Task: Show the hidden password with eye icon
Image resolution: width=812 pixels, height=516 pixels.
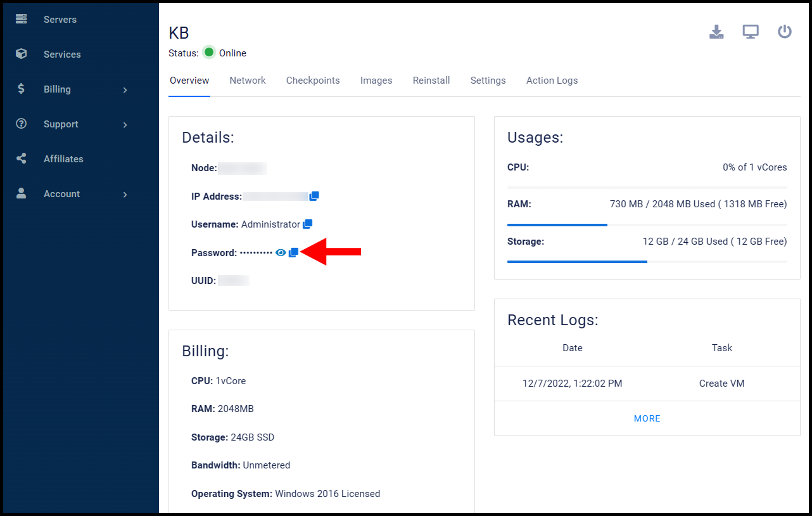Action: tap(281, 253)
